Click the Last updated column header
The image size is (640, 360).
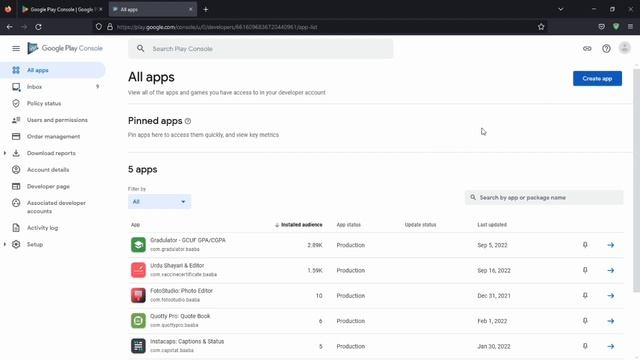tap(492, 225)
